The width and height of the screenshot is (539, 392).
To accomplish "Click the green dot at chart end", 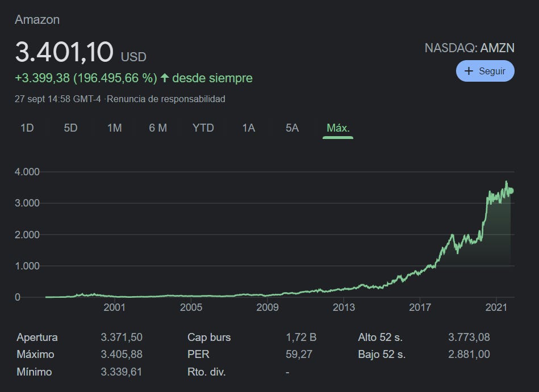I will pos(511,191).
